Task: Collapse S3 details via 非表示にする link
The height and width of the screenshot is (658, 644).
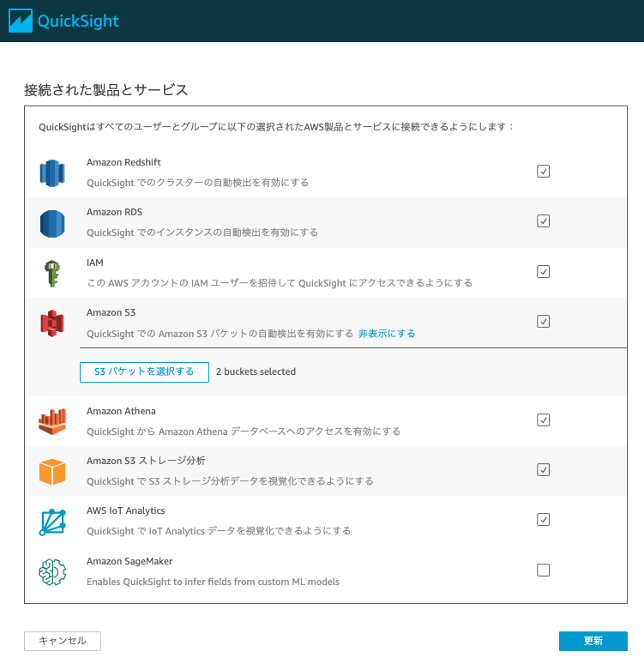Action: 387,334
